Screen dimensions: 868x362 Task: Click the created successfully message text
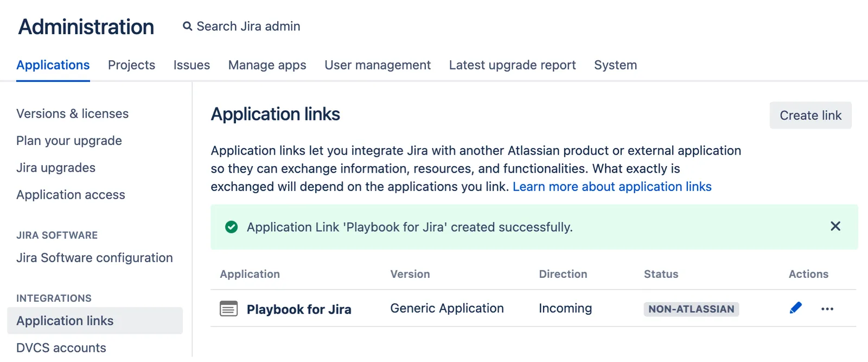(x=410, y=227)
